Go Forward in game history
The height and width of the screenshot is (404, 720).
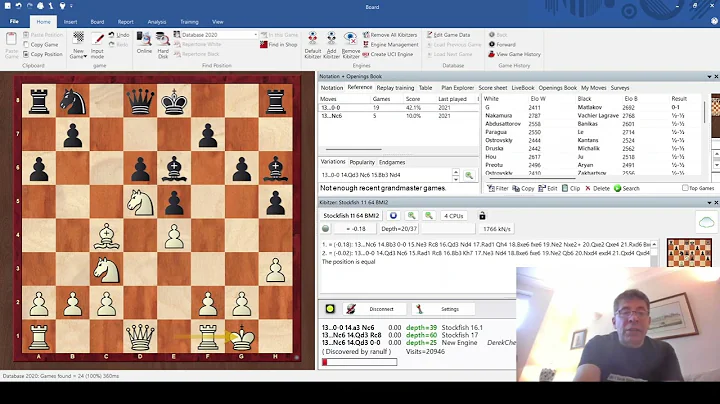pos(502,45)
